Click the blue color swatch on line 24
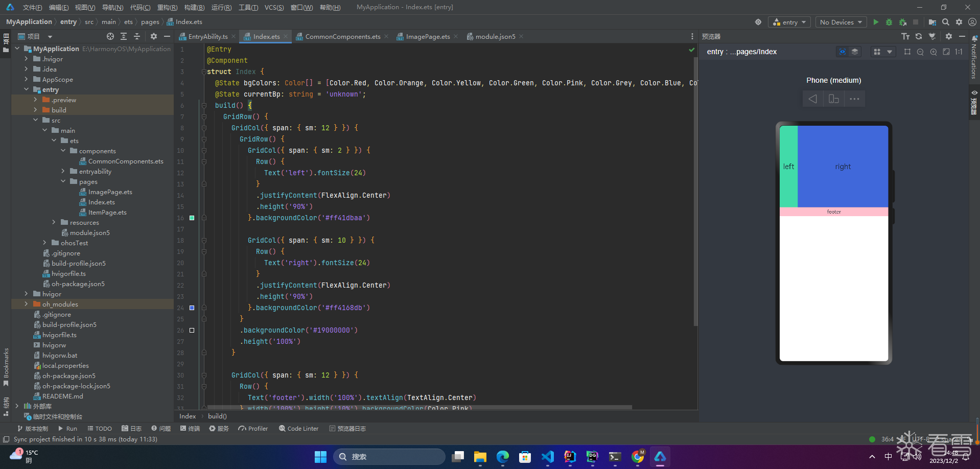Image resolution: width=980 pixels, height=469 pixels. 192,308
